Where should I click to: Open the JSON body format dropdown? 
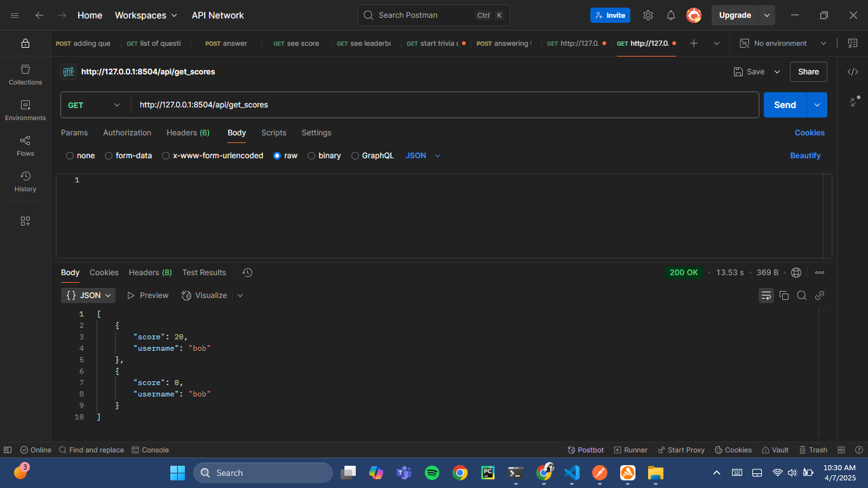click(423, 156)
